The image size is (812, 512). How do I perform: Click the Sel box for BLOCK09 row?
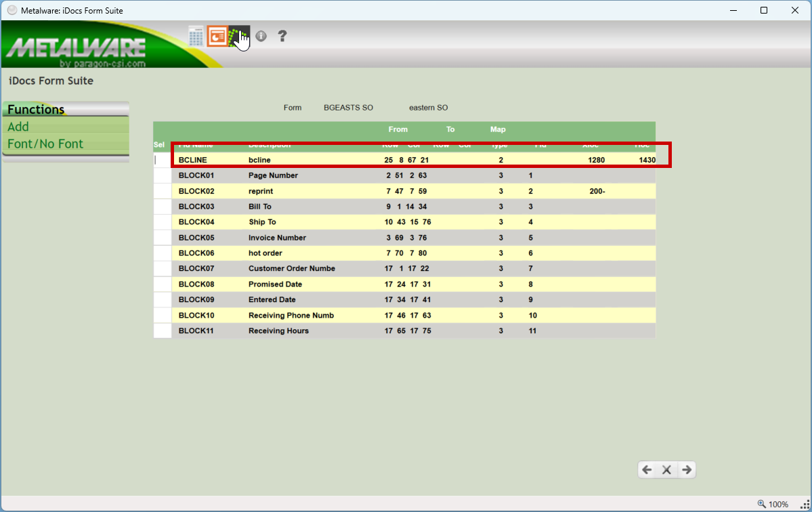(x=162, y=300)
